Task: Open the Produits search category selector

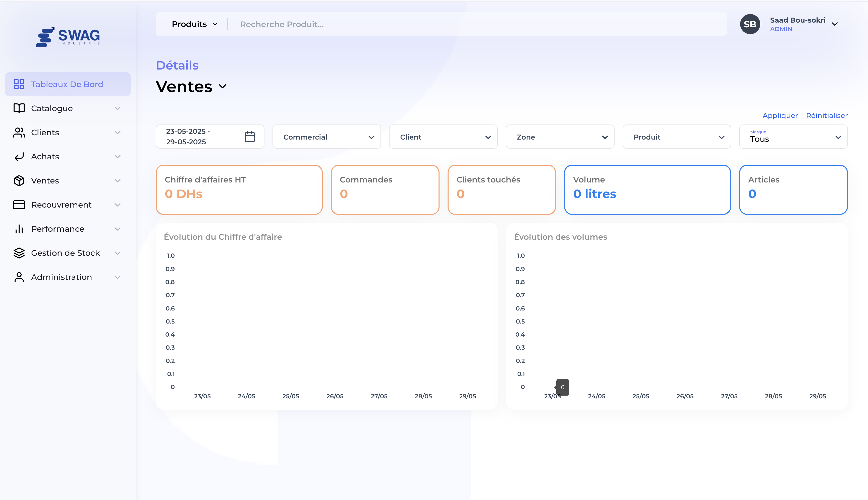Action: pyautogui.click(x=194, y=24)
